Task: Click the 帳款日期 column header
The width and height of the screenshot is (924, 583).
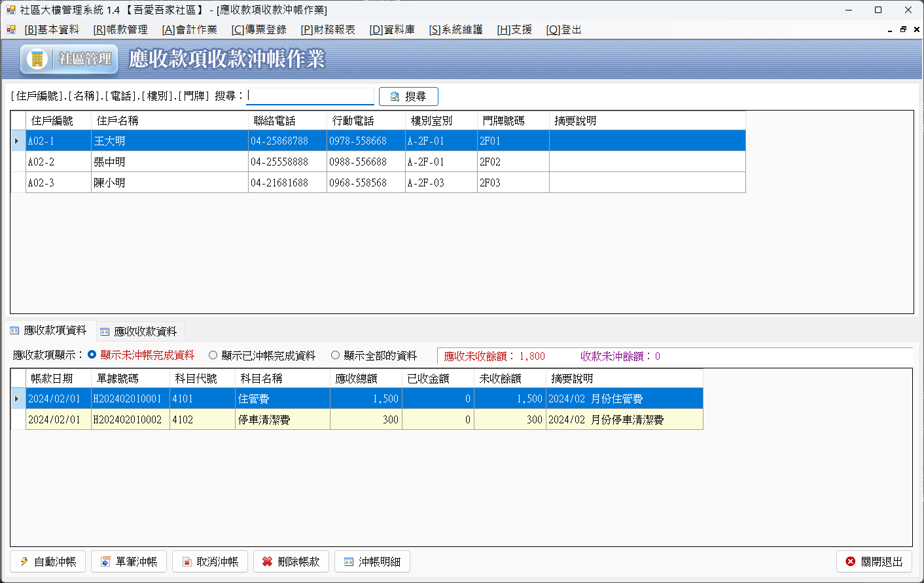Action: (59, 378)
